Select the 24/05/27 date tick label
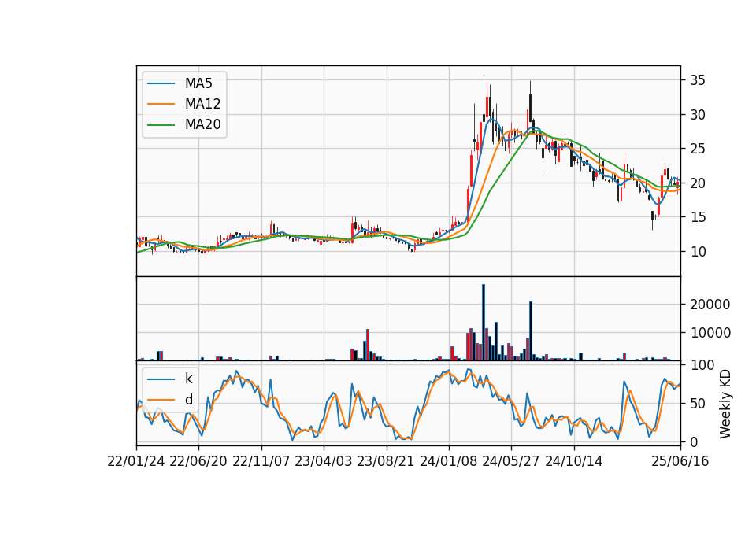 pyautogui.click(x=511, y=461)
